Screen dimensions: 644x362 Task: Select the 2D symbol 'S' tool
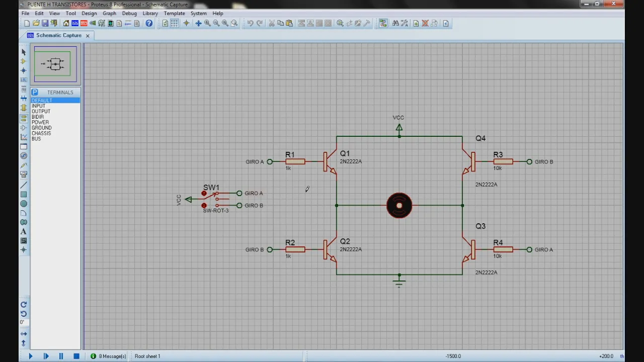click(24, 241)
